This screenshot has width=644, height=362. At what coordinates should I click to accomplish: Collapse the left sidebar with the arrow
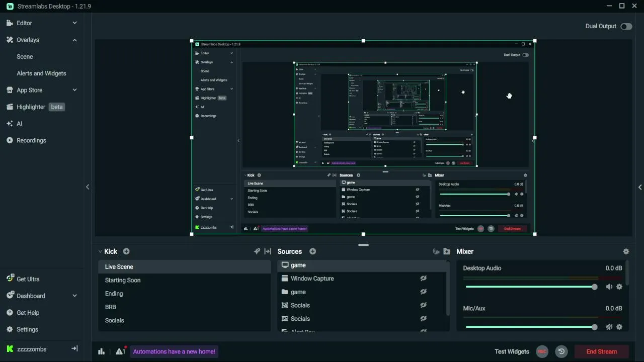88,187
